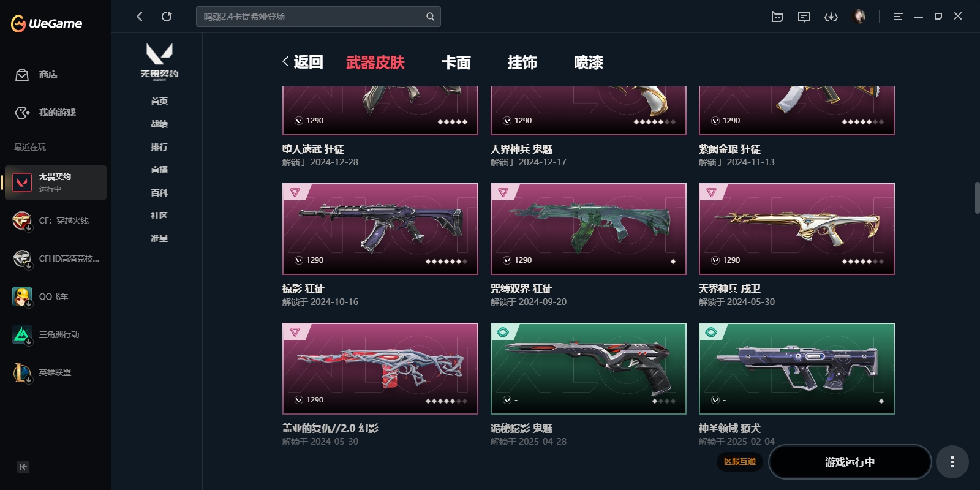Collapse the left sidebar icon
The width and height of the screenshot is (980, 490).
pyautogui.click(x=23, y=467)
